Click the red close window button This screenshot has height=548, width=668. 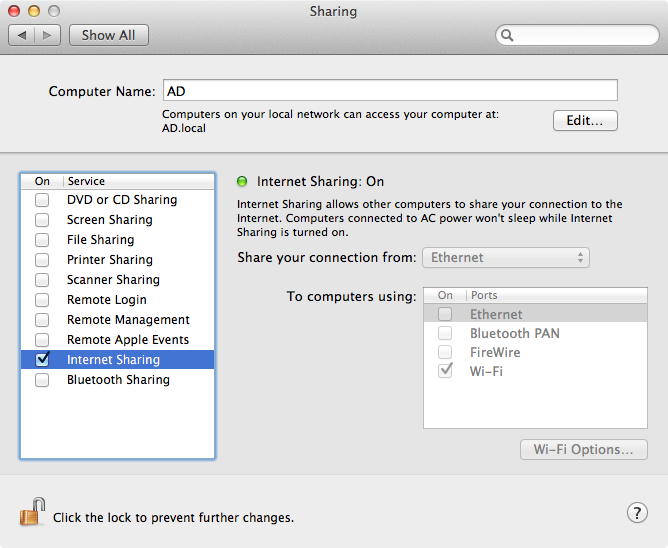tap(14, 11)
